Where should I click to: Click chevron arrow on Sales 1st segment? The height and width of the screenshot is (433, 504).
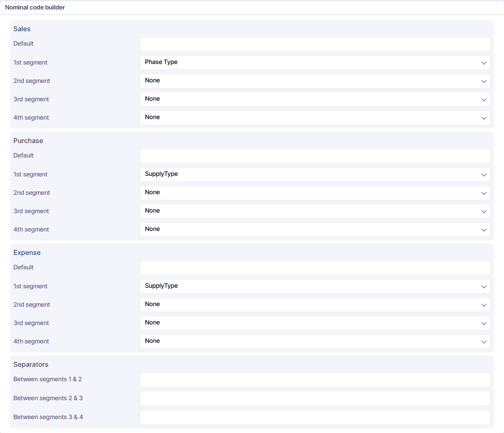point(484,63)
